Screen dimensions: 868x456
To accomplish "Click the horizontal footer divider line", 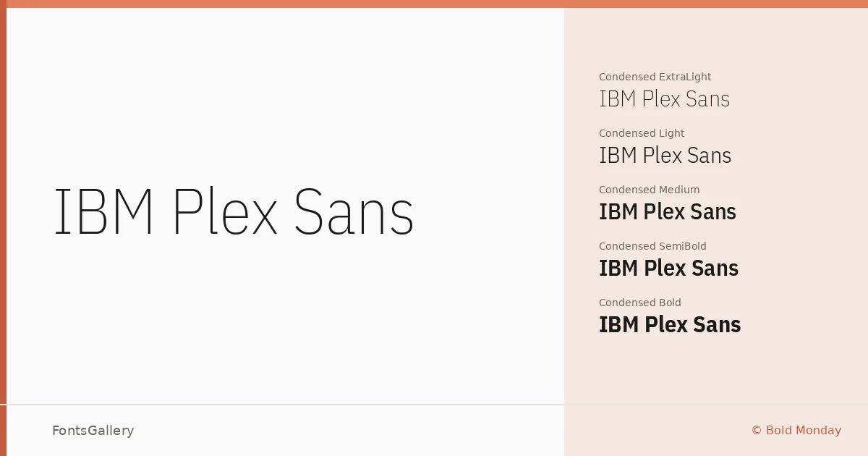I will pos(434,405).
